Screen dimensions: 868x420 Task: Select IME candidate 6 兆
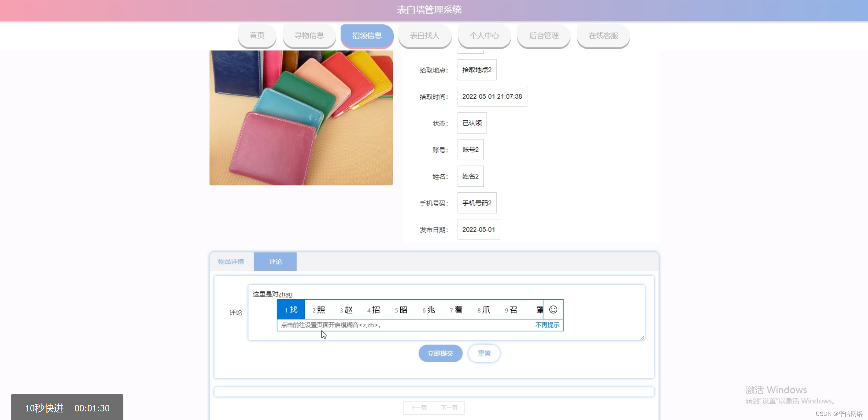[429, 310]
